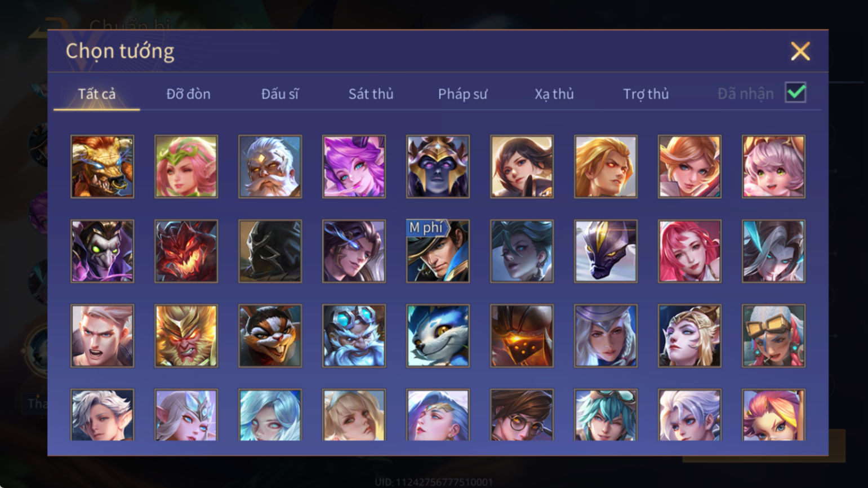
Task: Select the purple panther hero portrait
Action: pos(606,251)
